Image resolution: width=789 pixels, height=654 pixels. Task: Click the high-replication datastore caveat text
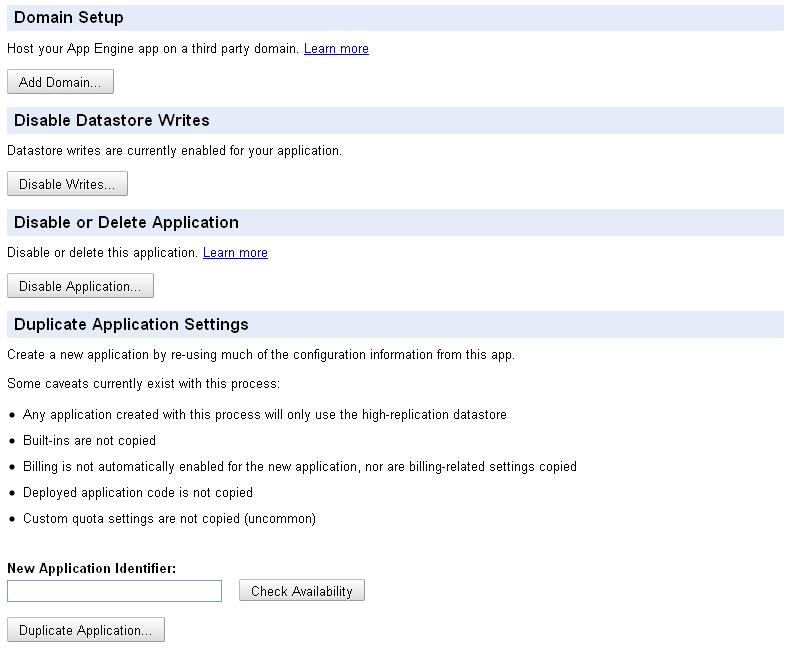click(264, 415)
